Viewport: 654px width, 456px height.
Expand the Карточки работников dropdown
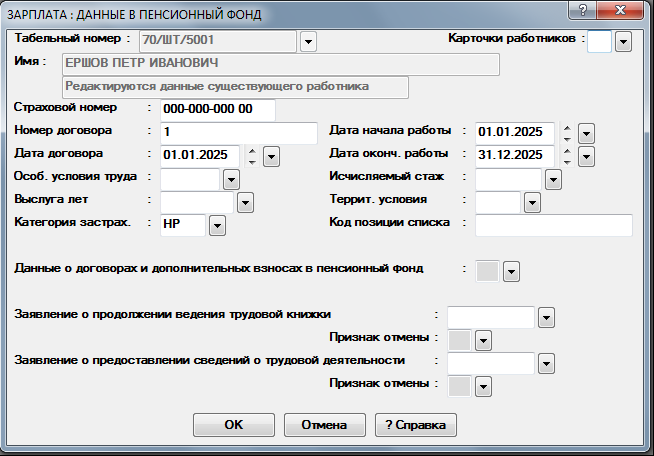coord(623,41)
